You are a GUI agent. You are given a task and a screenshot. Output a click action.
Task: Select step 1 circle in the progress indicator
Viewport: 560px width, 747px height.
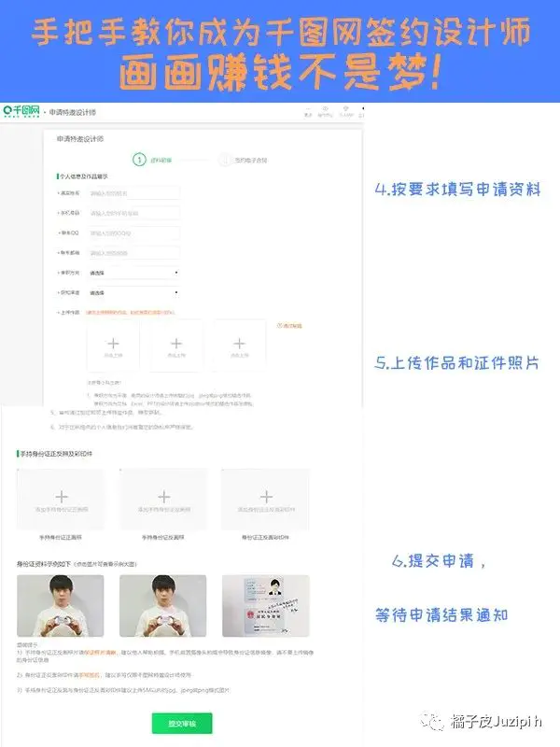point(139,160)
